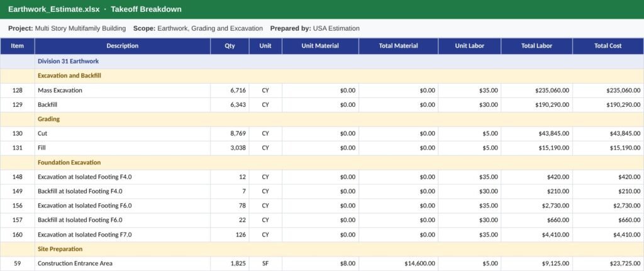Image resolution: width=644 pixels, height=271 pixels.
Task: Click scope Earthwork, Grading and Excavation text
Action: coord(210,29)
